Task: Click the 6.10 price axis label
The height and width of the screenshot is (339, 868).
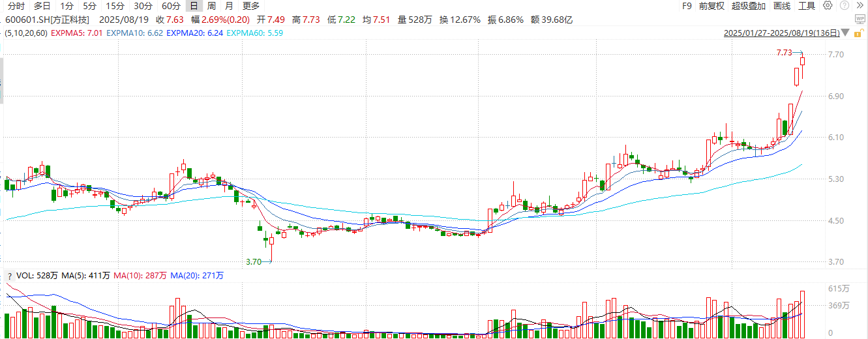Action: click(x=837, y=138)
